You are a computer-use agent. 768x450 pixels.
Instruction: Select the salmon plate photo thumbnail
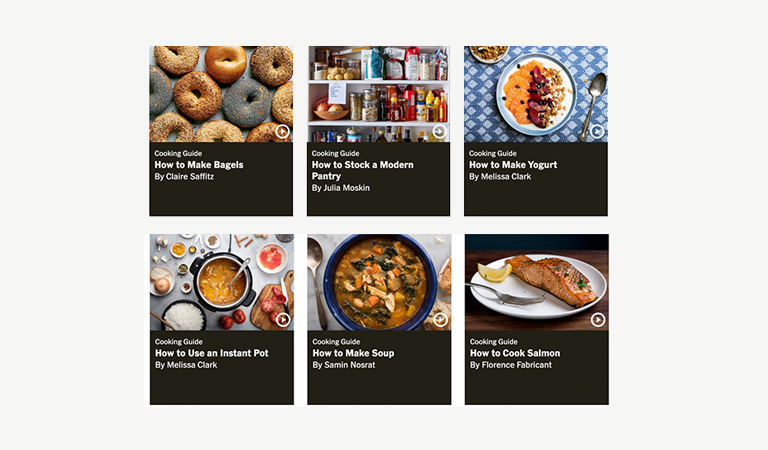coord(535,282)
